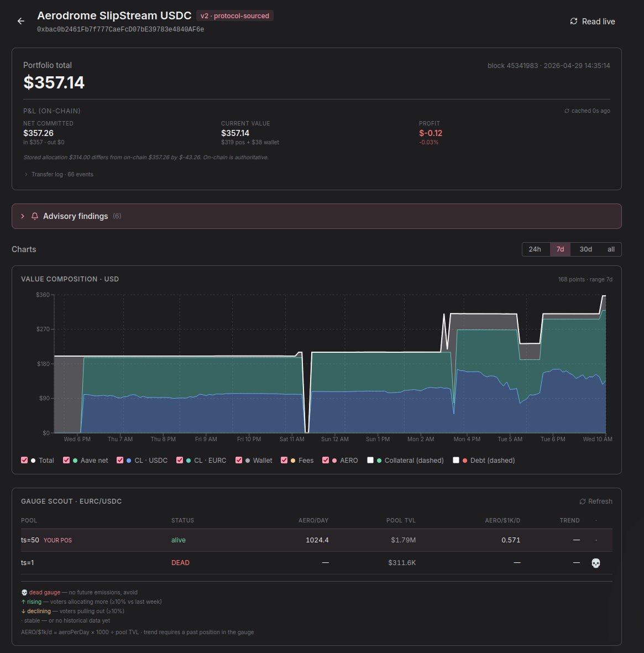Click the Portfolio total $357.14 value
This screenshot has width=644, height=653.
54,82
